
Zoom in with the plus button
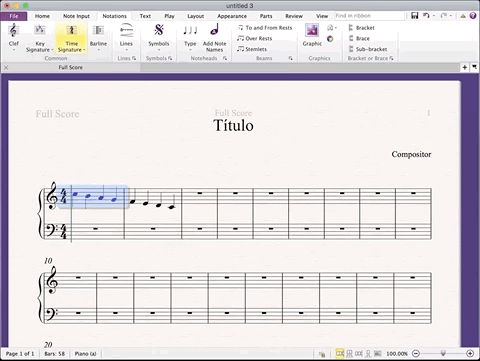click(x=470, y=353)
